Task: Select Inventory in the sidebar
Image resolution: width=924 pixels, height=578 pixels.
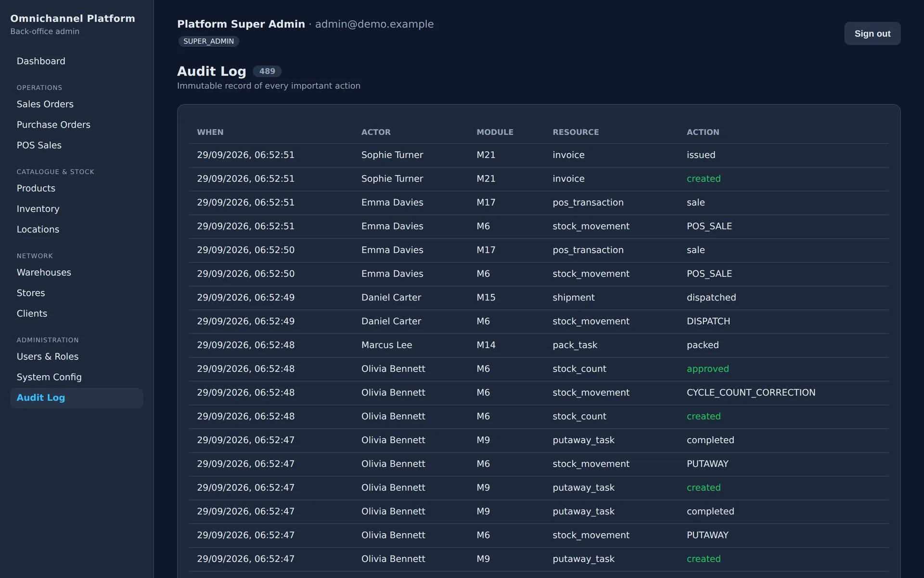Action: pyautogui.click(x=77, y=209)
